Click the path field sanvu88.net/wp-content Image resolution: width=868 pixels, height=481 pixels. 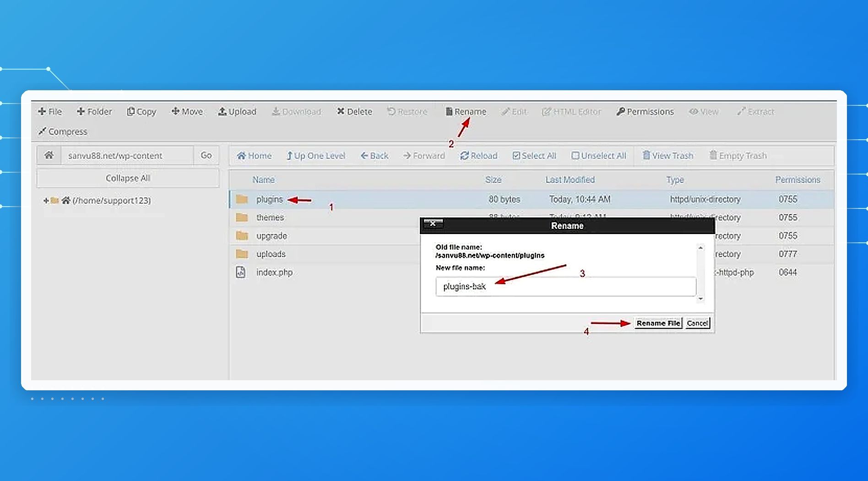click(127, 155)
